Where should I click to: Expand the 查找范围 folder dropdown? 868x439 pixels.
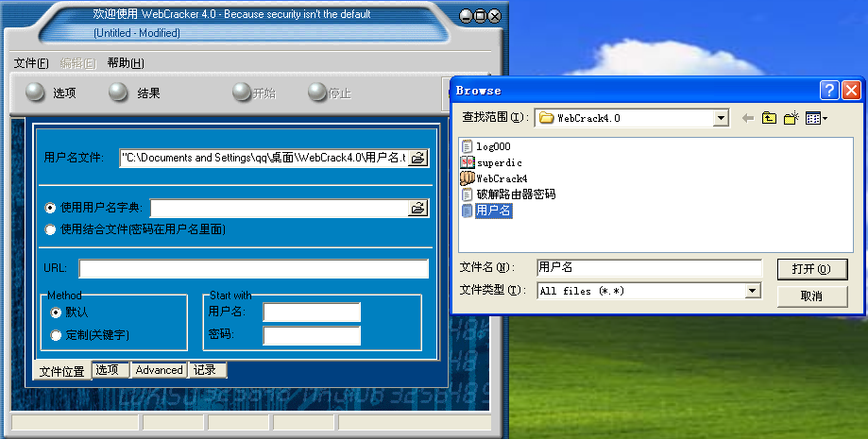[x=721, y=118]
